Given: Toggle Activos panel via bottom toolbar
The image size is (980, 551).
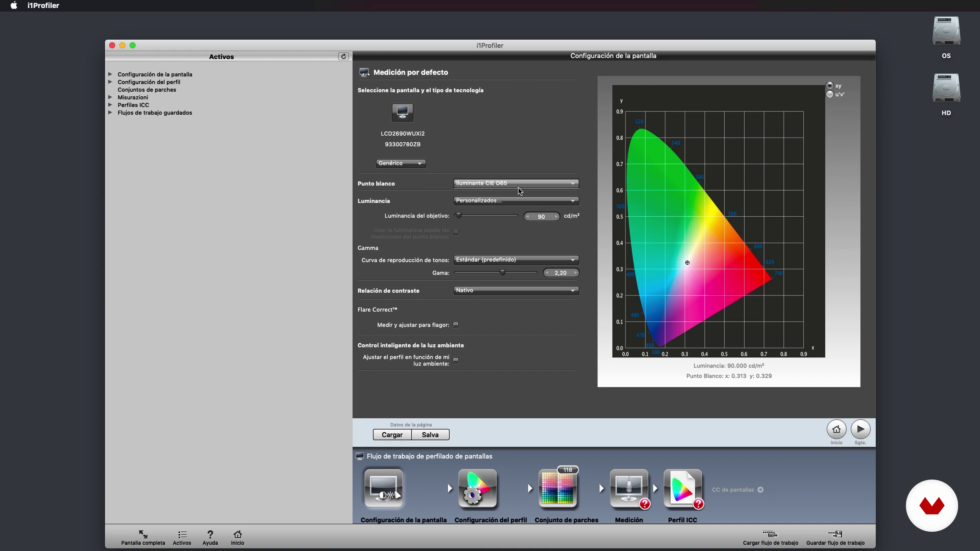Looking at the screenshot, I should [x=182, y=534].
